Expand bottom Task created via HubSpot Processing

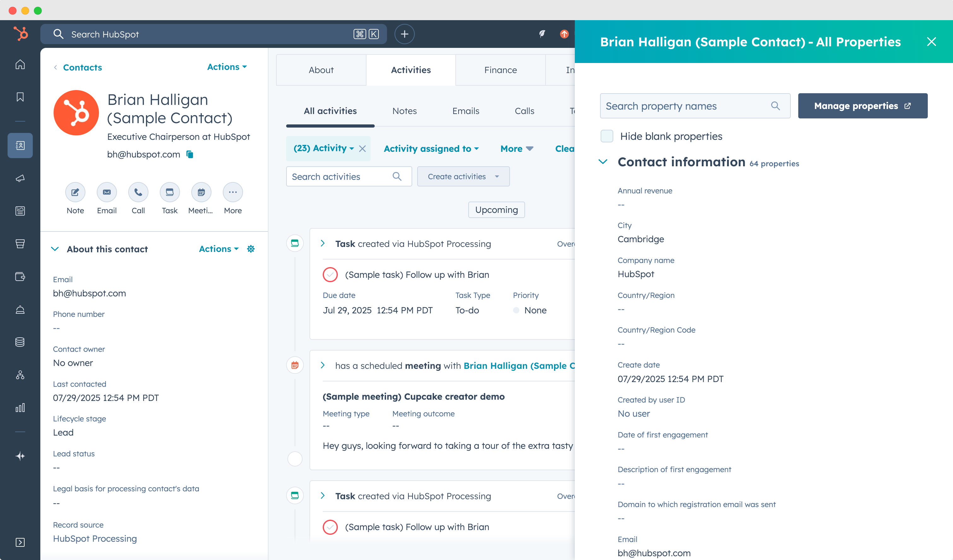point(323,496)
